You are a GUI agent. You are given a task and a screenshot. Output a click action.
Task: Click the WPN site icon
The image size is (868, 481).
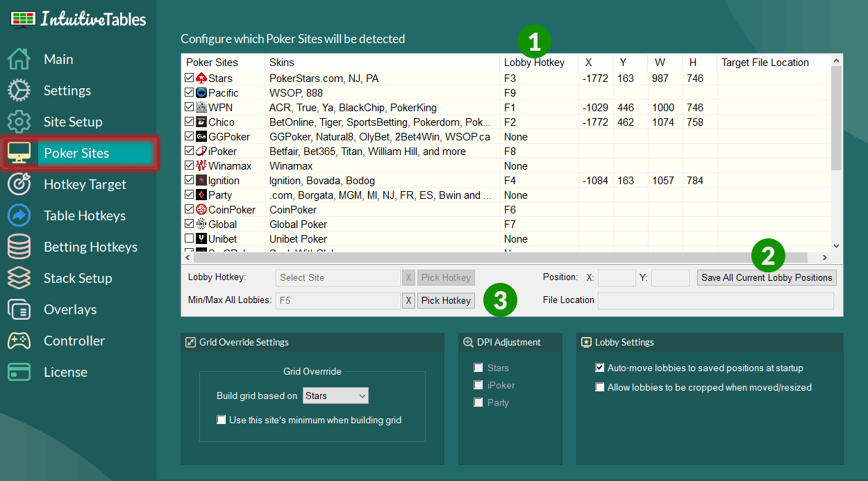[201, 108]
